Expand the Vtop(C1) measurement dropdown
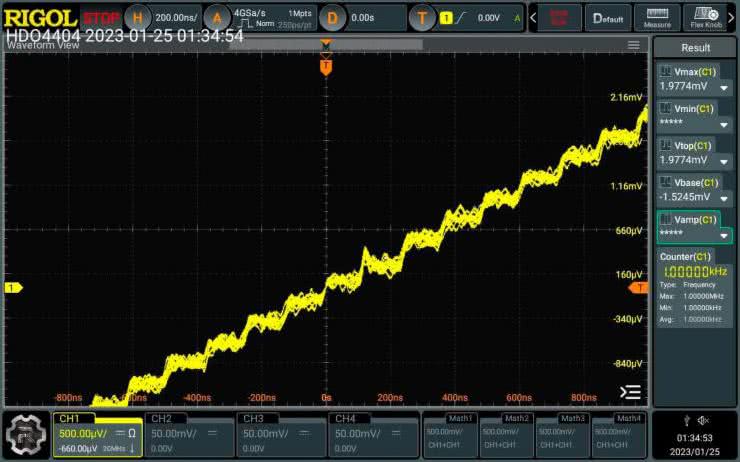 723,161
